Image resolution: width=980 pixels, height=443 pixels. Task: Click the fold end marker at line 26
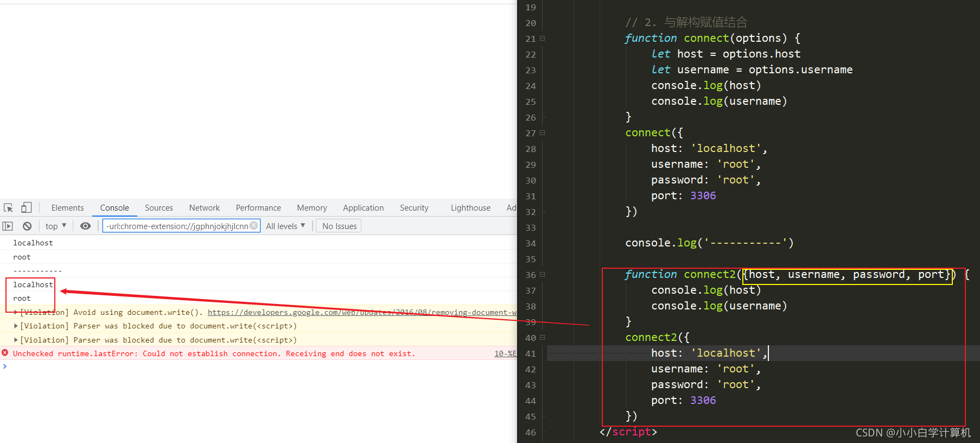click(x=543, y=117)
